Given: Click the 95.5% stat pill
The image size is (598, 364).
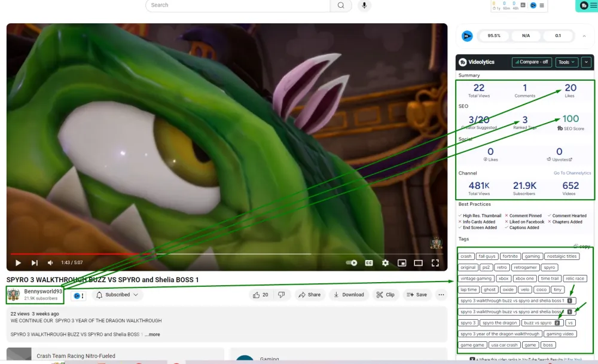Looking at the screenshot, I should (x=494, y=35).
